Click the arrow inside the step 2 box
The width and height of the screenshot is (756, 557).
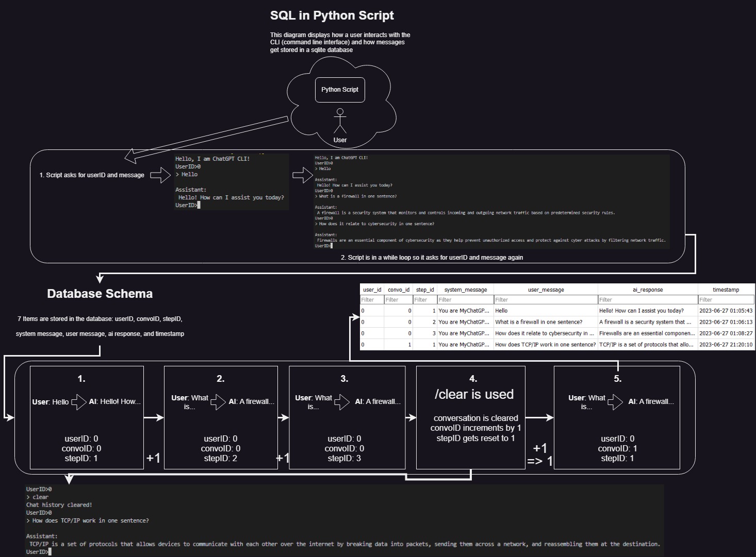[218, 402]
